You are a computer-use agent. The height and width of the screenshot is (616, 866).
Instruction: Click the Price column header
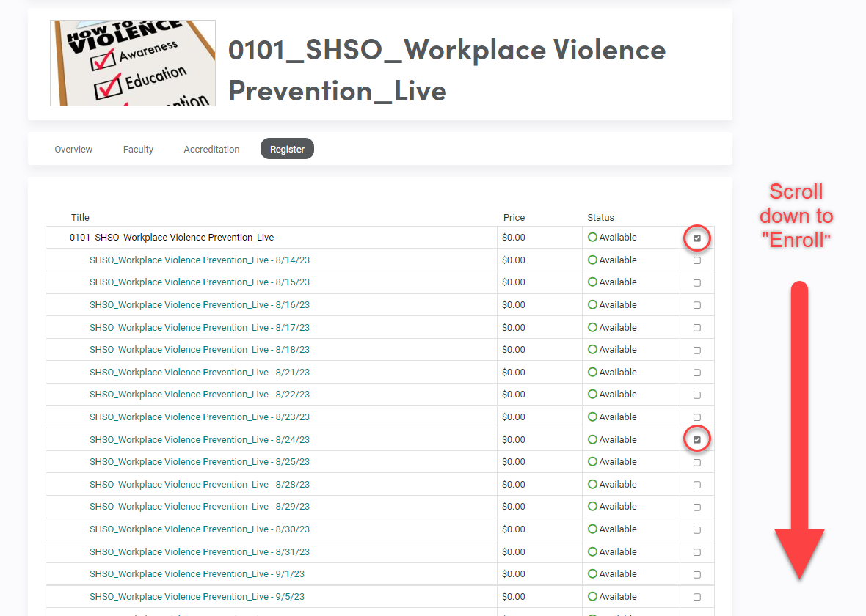(x=514, y=217)
